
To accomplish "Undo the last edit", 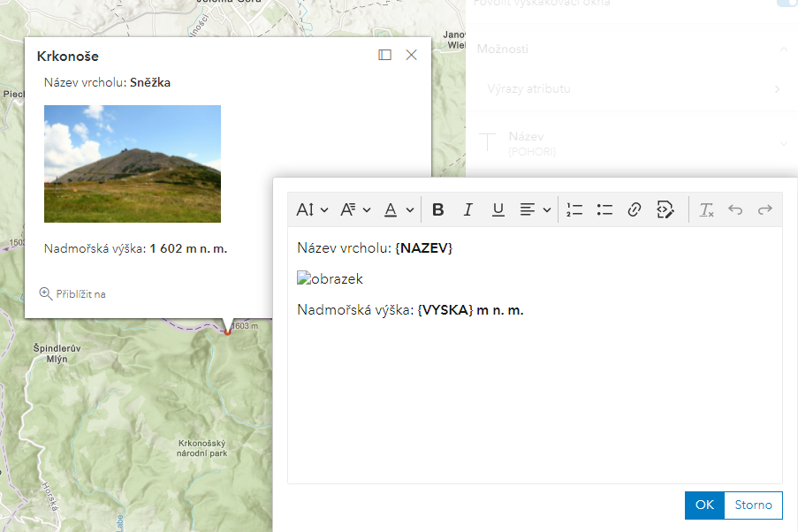I will click(x=735, y=209).
